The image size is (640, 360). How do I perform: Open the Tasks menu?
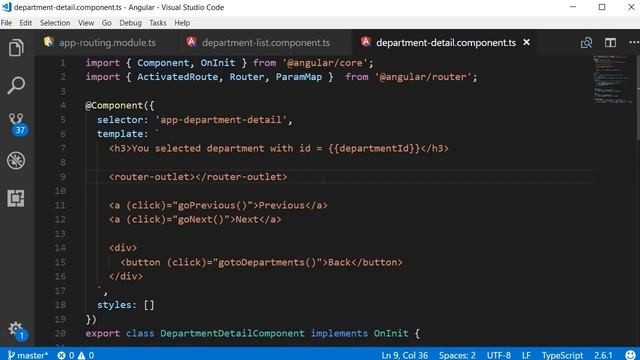tap(158, 23)
